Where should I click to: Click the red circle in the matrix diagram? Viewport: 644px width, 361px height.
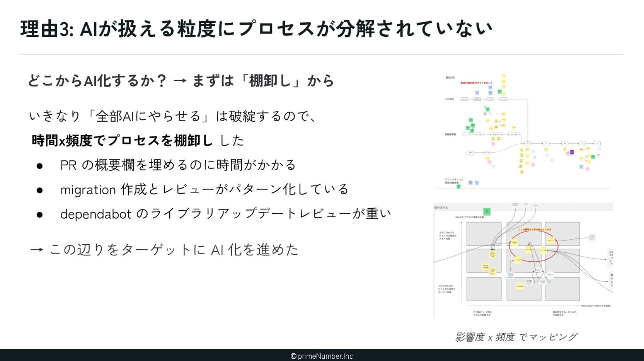click(x=534, y=245)
